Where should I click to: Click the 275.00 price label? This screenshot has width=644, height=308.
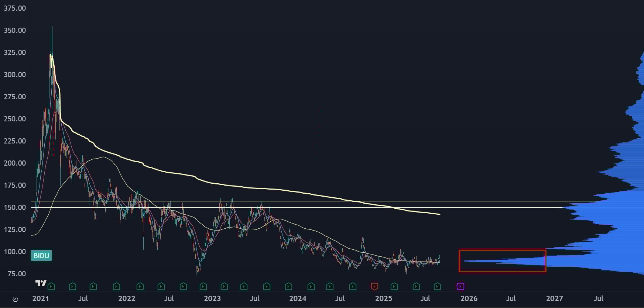point(15,97)
